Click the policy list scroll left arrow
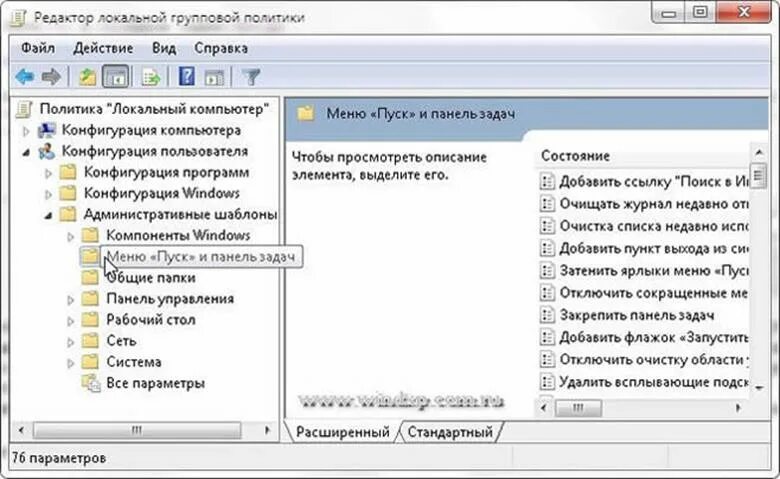Screen dimensions: 780x479 [x=544, y=408]
